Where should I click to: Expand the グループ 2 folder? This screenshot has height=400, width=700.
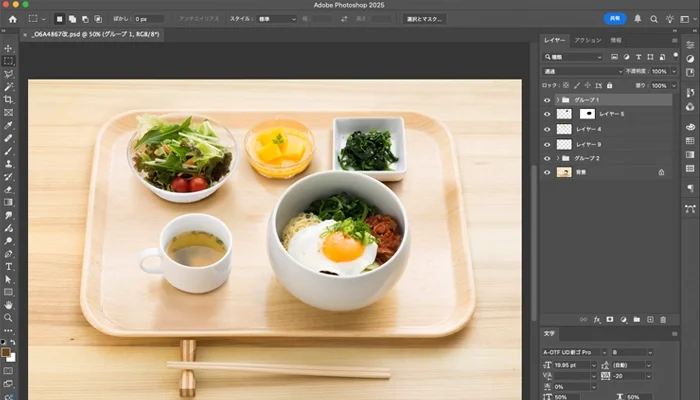558,158
